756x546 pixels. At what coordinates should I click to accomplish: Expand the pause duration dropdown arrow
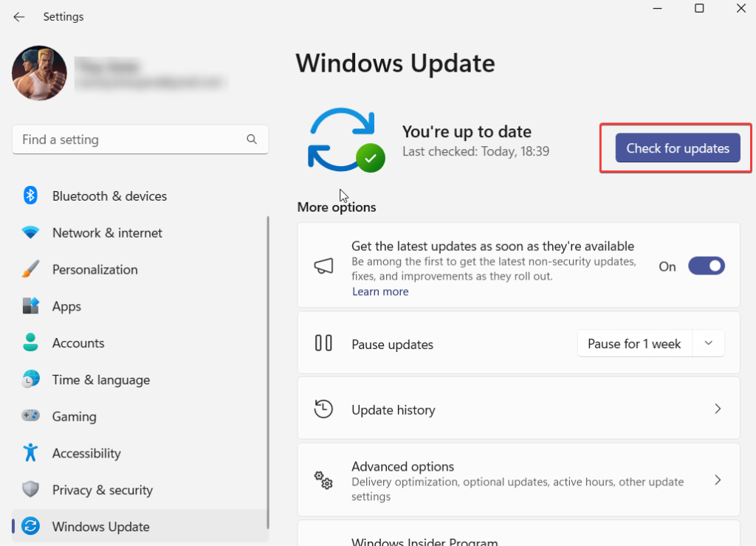(x=708, y=343)
